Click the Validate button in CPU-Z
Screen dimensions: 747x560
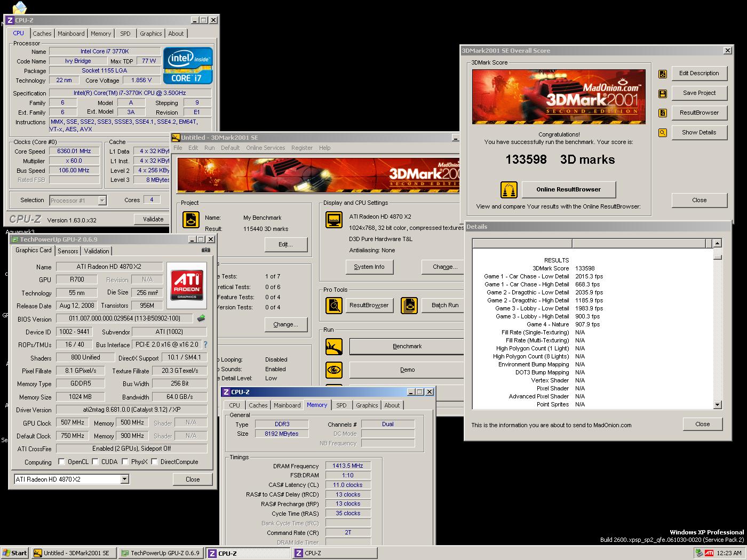tap(153, 219)
